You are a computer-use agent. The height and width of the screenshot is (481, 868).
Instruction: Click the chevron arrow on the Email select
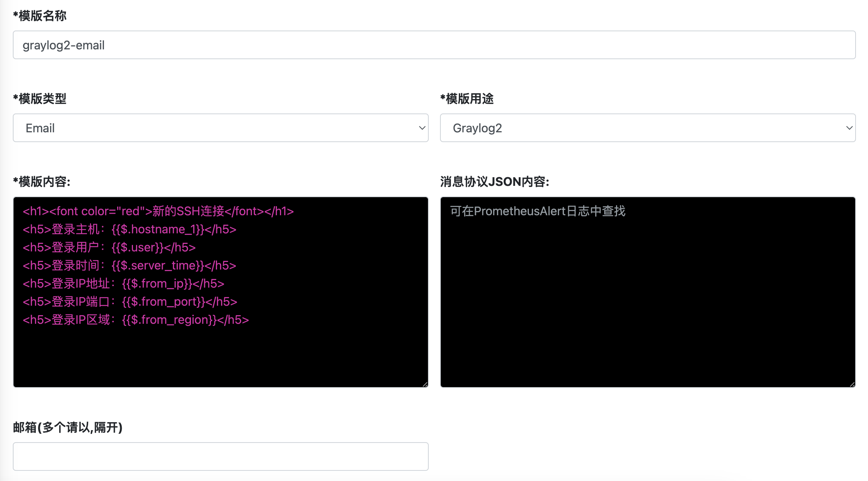point(422,128)
